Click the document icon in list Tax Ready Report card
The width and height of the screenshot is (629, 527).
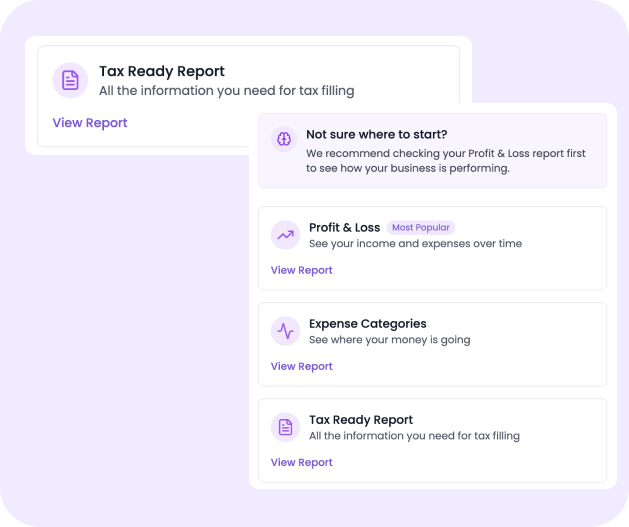point(286,427)
